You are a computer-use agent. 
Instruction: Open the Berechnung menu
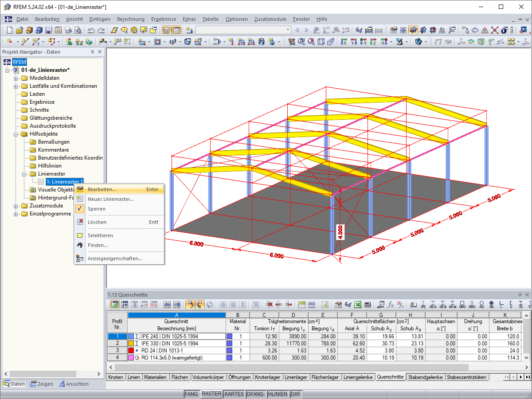click(131, 19)
